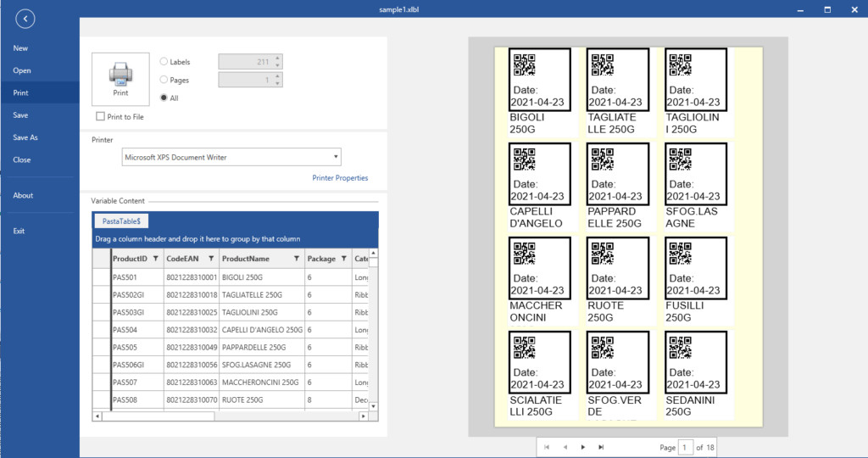The image size is (868, 458).
Task: Select the RUOTE 250G table cell
Action: (x=262, y=399)
